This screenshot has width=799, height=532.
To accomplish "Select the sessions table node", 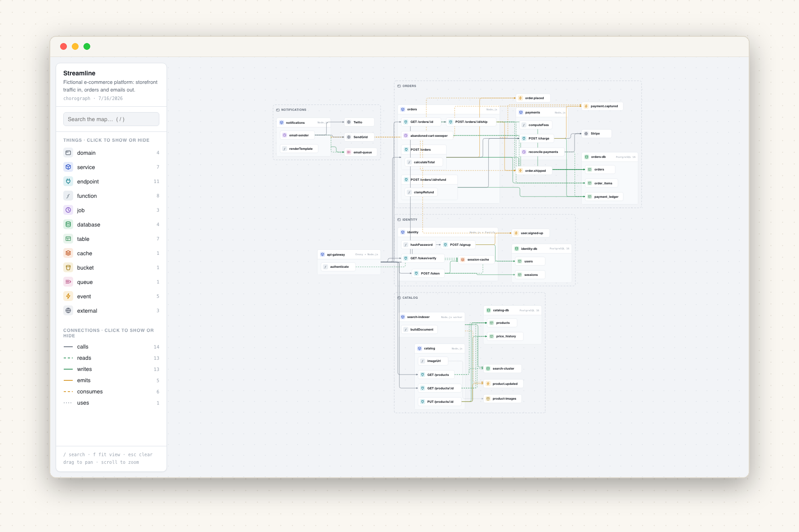I will (x=530, y=275).
